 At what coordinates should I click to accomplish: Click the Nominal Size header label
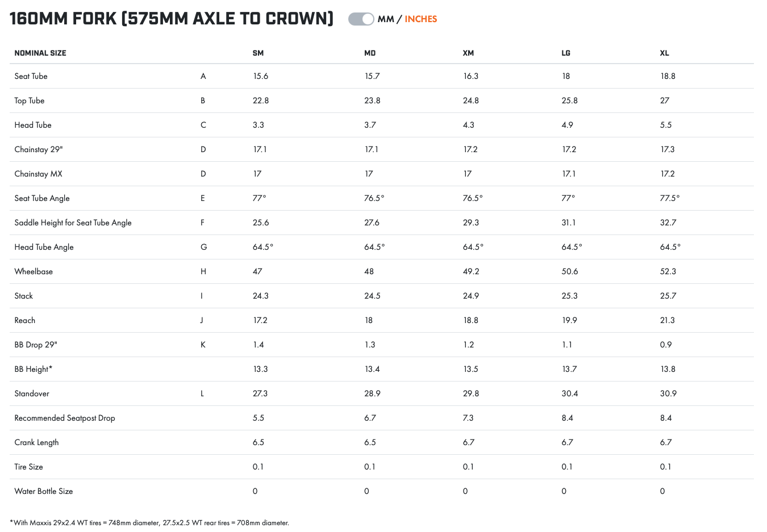click(40, 53)
